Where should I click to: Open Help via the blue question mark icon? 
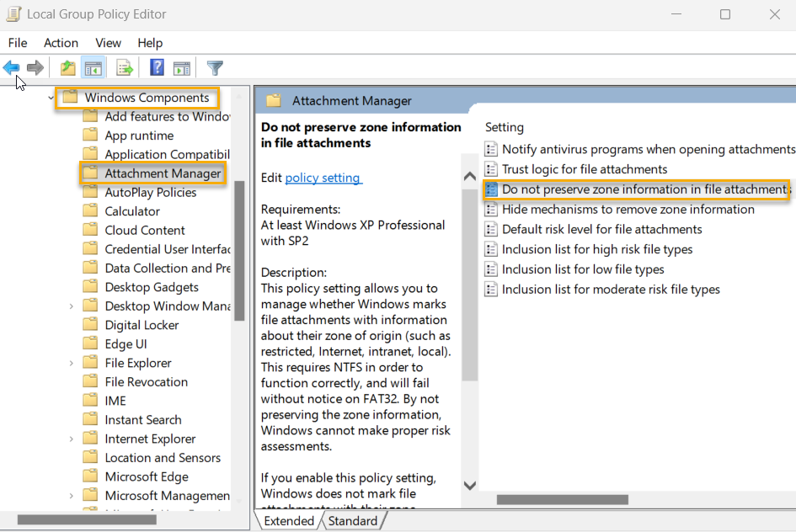pyautogui.click(x=156, y=67)
